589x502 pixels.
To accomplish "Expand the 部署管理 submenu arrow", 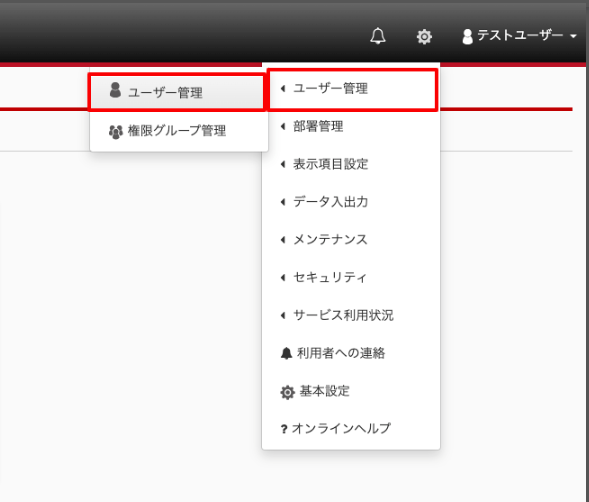I will (x=283, y=126).
